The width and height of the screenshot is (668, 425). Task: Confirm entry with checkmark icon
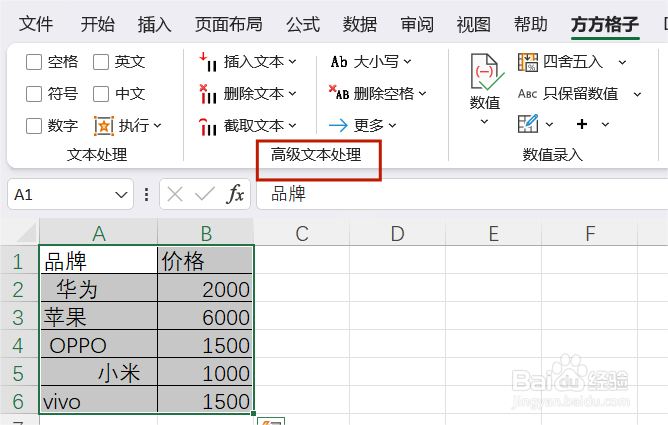tap(204, 195)
